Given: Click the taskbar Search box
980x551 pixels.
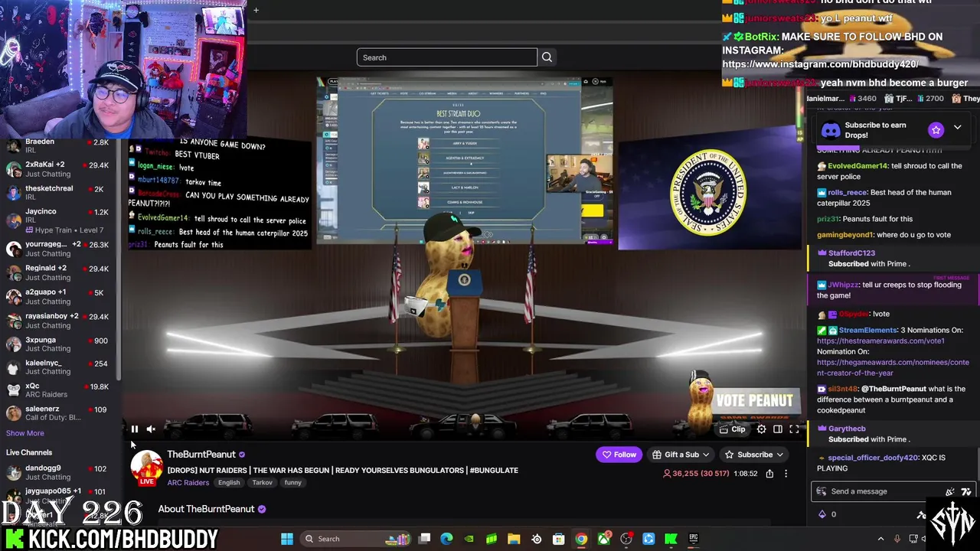Looking at the screenshot, I should click(x=356, y=539).
